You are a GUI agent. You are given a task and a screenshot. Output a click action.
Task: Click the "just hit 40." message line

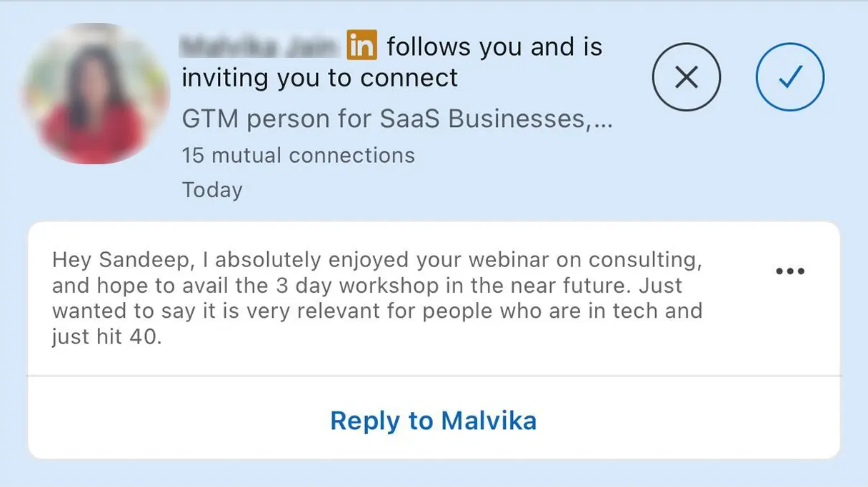[x=107, y=336]
